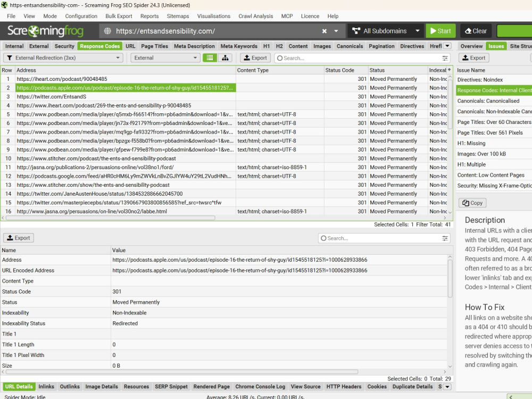Image resolution: width=532 pixels, height=399 pixels.
Task: Export the URL details lower table
Action: (x=19, y=238)
